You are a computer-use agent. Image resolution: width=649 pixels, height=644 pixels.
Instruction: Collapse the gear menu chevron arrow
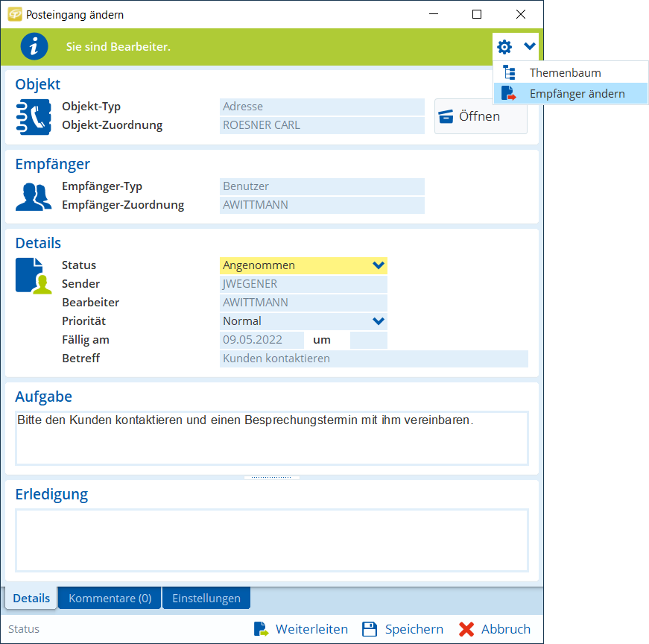click(529, 46)
